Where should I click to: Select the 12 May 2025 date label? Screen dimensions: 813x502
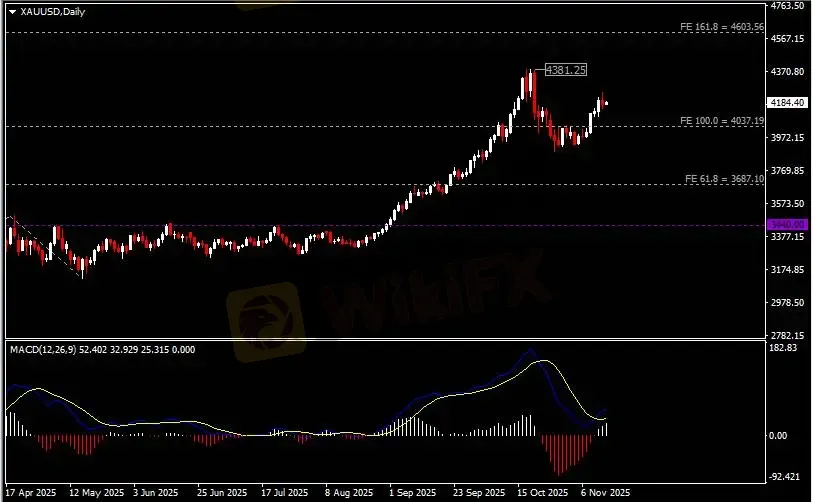96,493
